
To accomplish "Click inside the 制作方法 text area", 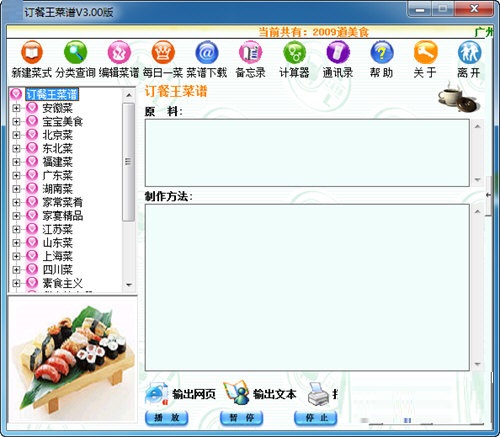I will tap(307, 287).
